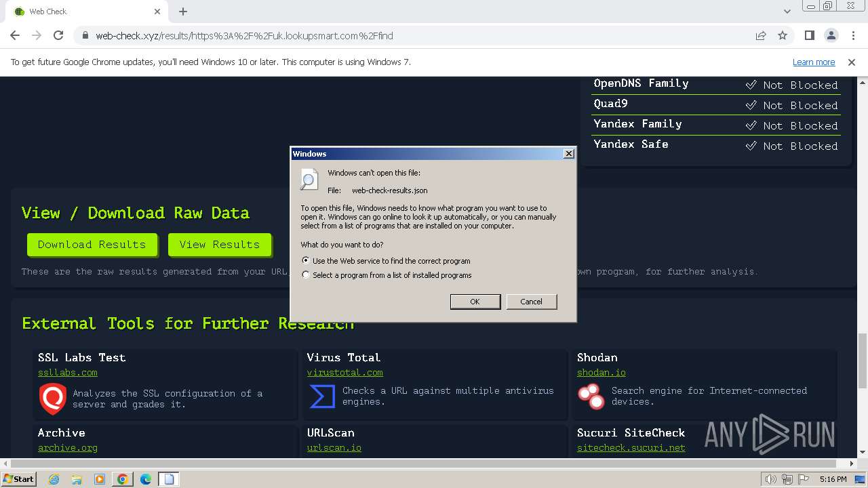Click the volume speaker tray icon
Viewport: 868px width, 488px height.
(x=771, y=479)
